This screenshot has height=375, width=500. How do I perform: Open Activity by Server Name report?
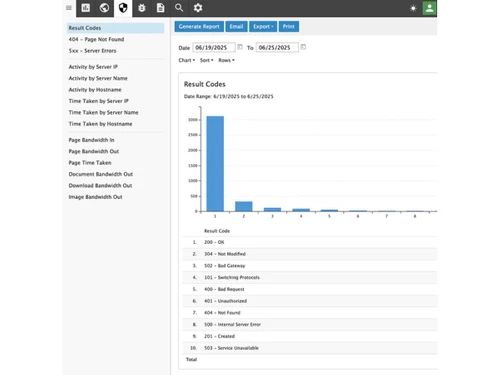[x=98, y=78]
